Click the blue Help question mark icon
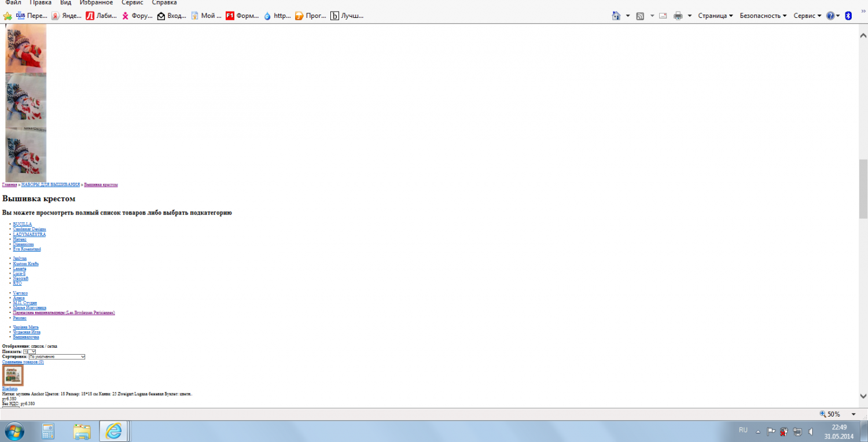This screenshot has height=442, width=868. [x=830, y=16]
